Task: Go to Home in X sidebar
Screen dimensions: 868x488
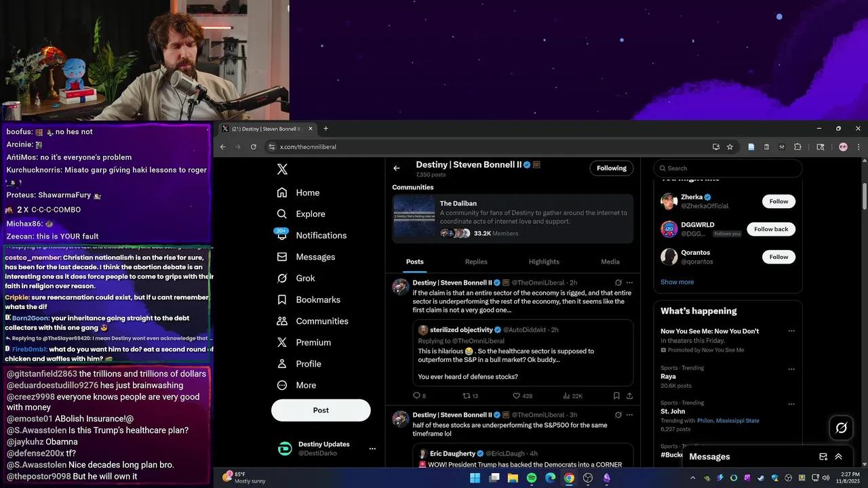Action: [298, 192]
